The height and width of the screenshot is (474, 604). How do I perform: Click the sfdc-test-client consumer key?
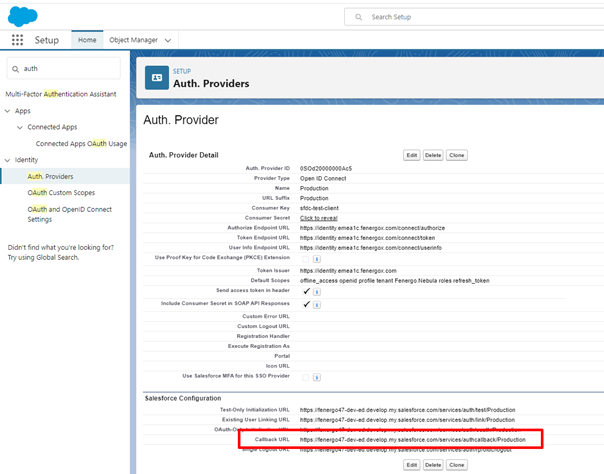[x=319, y=208]
